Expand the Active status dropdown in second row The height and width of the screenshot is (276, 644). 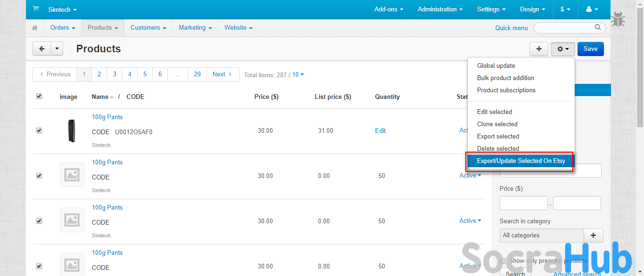470,175
